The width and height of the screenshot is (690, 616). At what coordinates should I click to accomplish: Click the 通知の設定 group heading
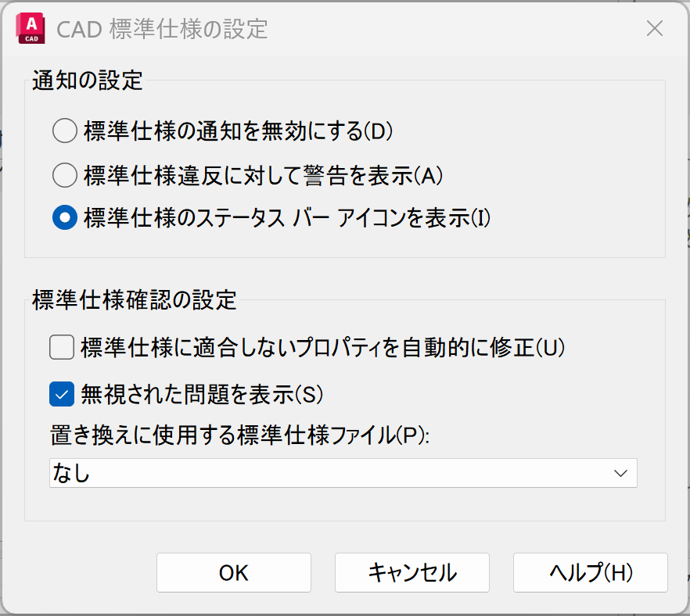[x=87, y=81]
